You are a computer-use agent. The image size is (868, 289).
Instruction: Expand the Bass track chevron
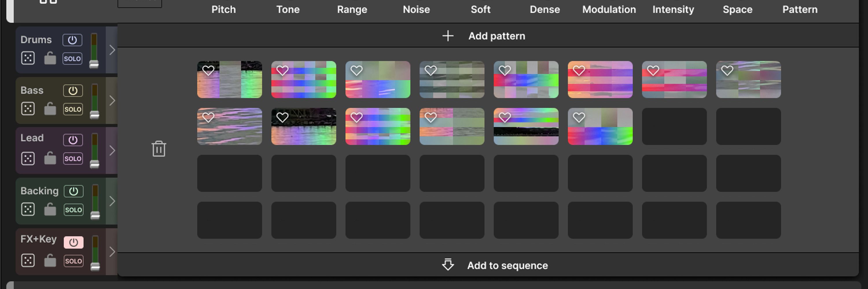tap(112, 100)
